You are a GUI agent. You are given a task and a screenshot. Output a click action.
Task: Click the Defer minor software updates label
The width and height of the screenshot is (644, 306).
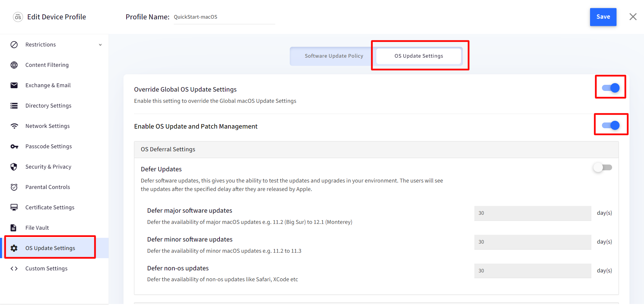coord(190,239)
